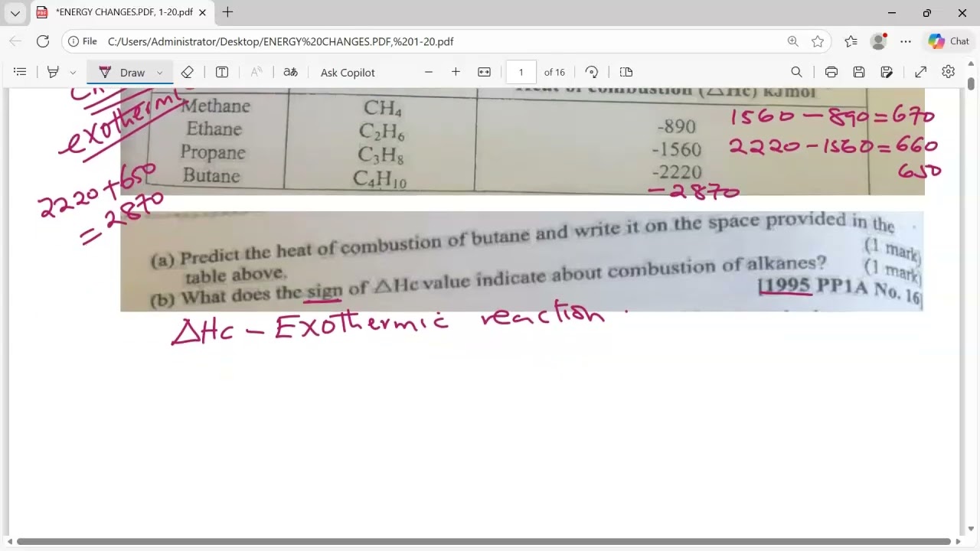Screen dimensions: 980x551
Task: Click the Read aloud icon
Action: click(x=256, y=72)
